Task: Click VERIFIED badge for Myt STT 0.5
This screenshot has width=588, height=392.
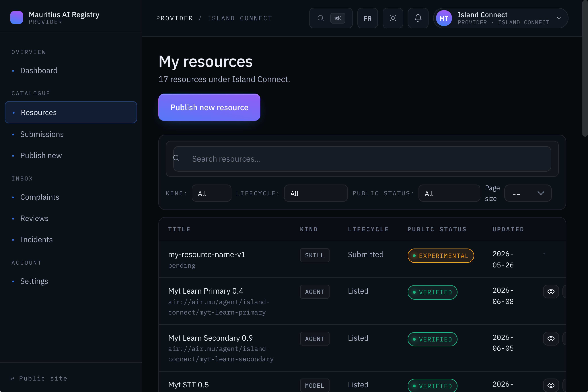Action: point(432,386)
